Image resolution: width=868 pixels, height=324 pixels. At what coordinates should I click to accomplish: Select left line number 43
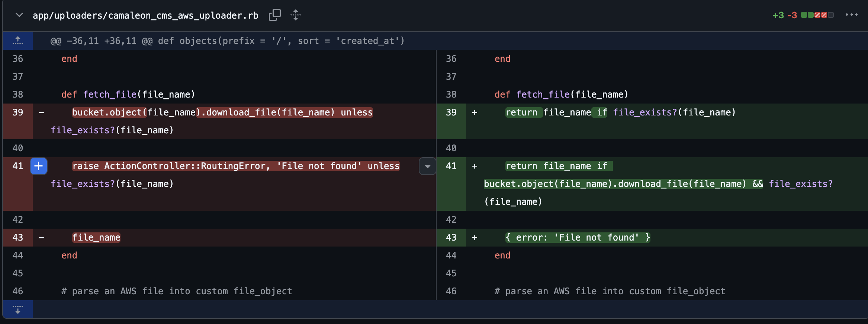point(18,238)
